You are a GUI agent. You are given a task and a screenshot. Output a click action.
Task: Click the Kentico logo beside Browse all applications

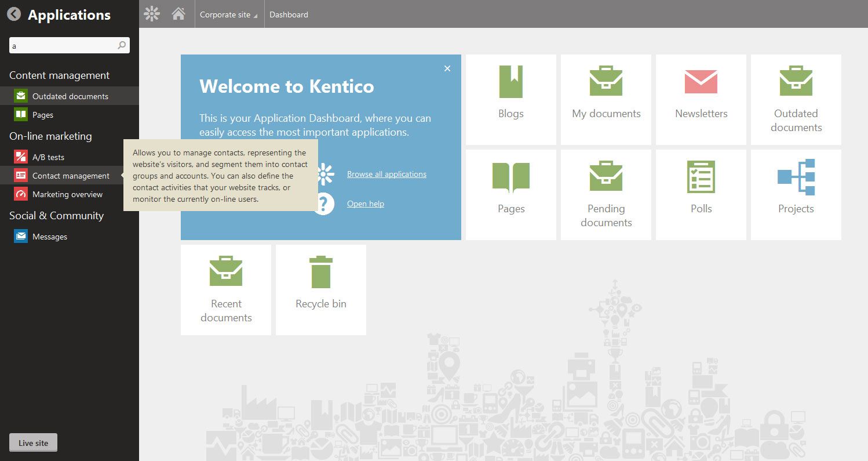click(x=325, y=174)
